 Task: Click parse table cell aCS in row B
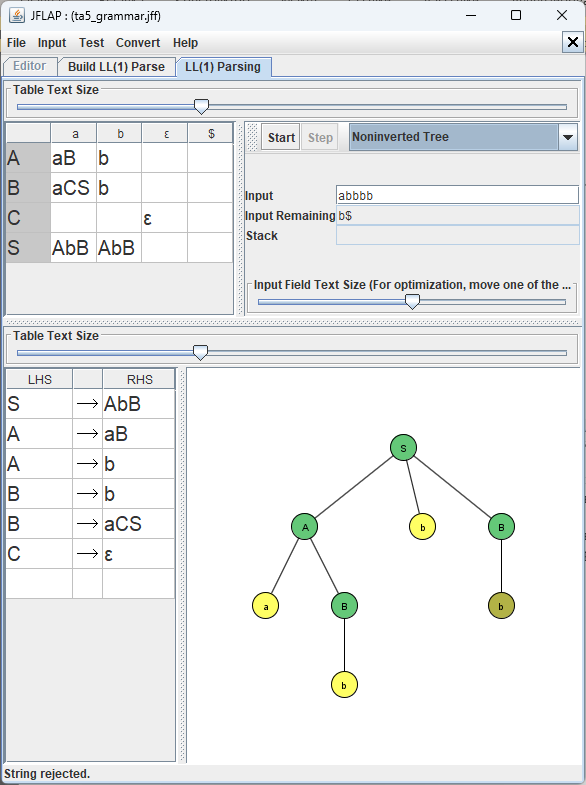(x=74, y=188)
